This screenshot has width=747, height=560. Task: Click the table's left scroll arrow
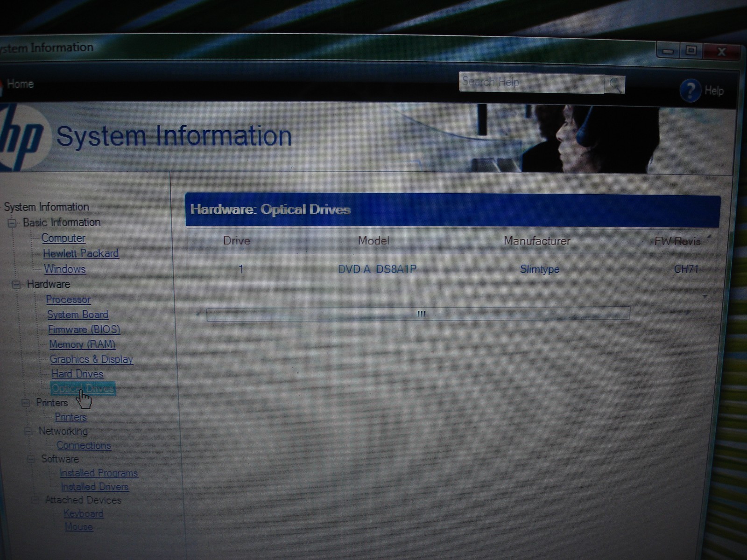click(x=198, y=314)
